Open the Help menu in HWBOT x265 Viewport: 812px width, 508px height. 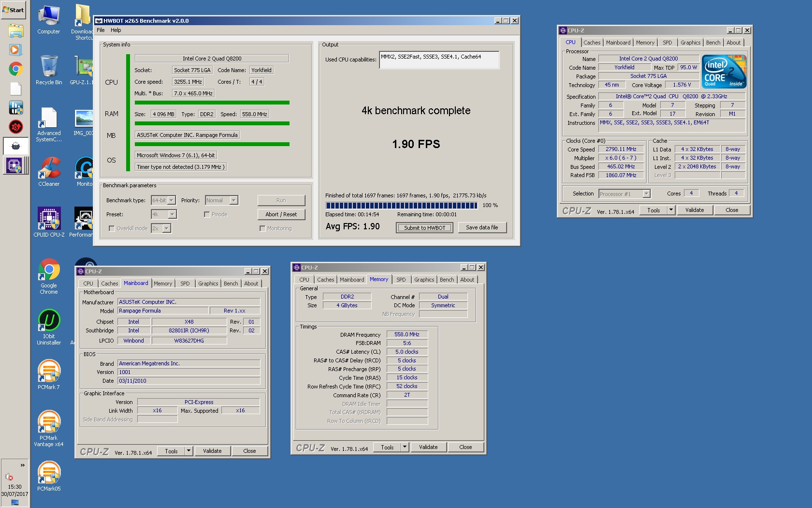click(116, 30)
